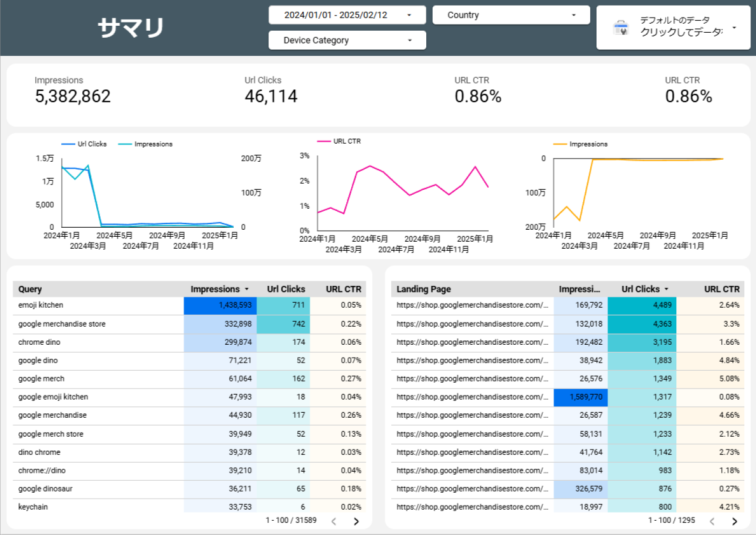
Task: Go to next page of Landing Page table
Action: coord(733,521)
